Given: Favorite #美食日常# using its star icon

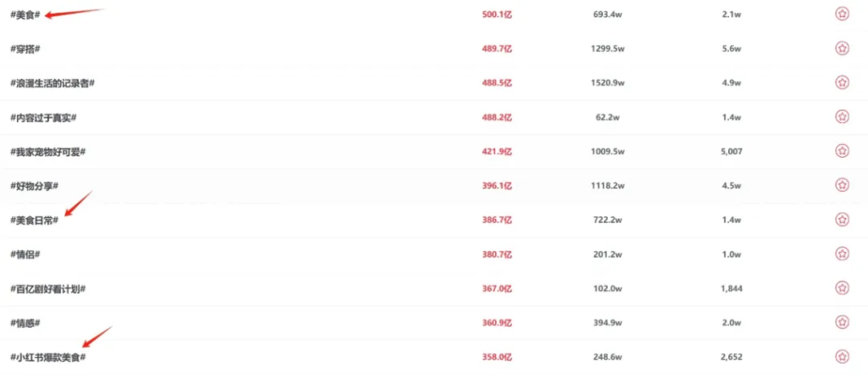Looking at the screenshot, I should [842, 220].
